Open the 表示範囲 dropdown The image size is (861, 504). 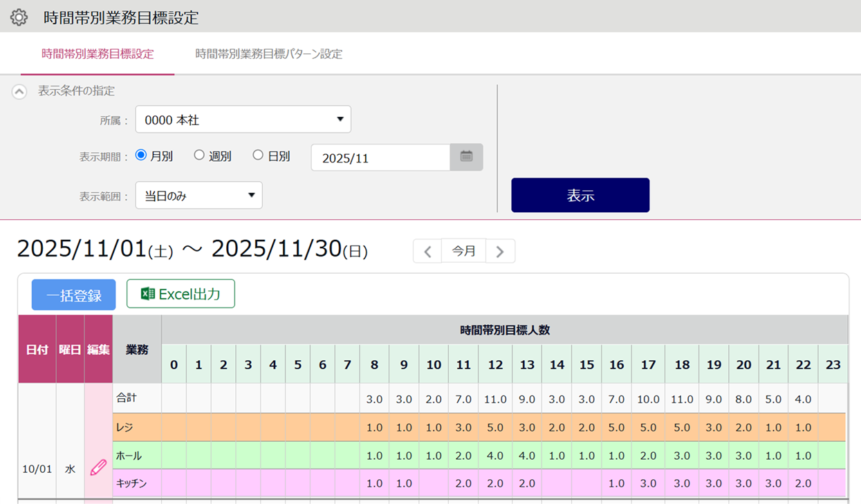(x=198, y=196)
